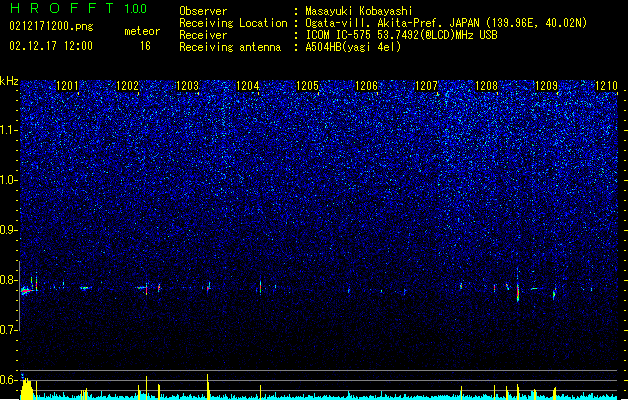Click the meteor count value 16
Screen dimensions: 629x400
coord(145,46)
